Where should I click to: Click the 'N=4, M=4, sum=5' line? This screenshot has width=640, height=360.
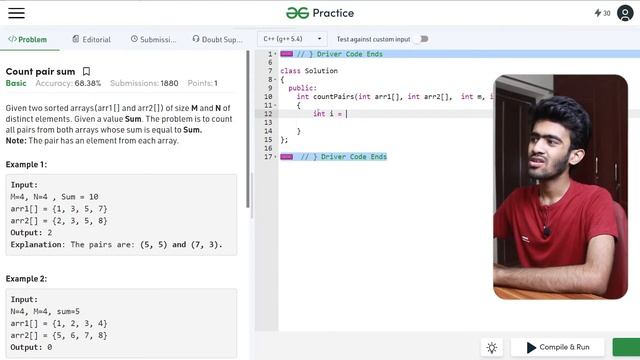[x=45, y=311]
